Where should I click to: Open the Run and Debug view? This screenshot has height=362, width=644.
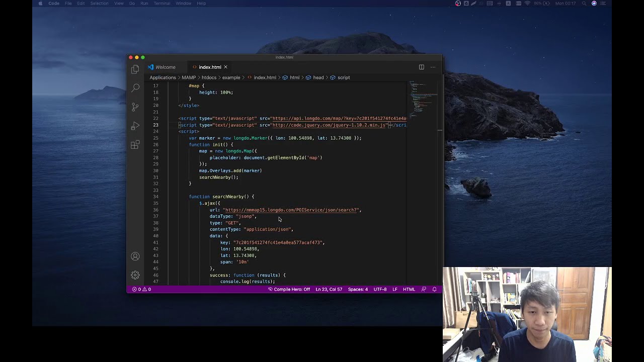click(x=135, y=126)
